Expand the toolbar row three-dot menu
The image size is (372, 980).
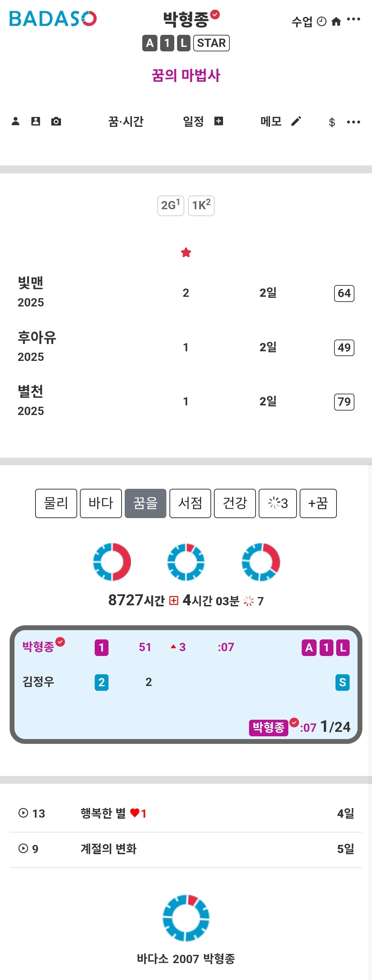(x=353, y=122)
